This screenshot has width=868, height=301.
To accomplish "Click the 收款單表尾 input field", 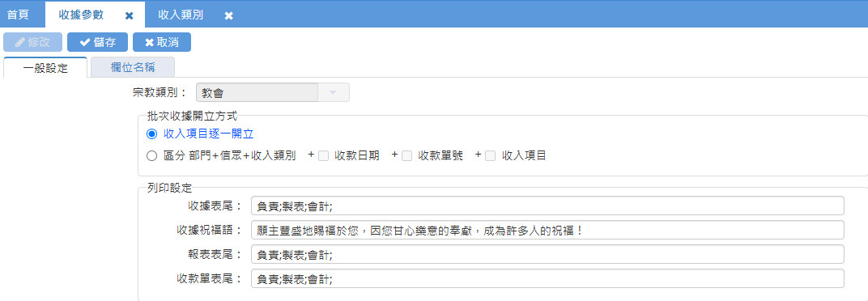I will tap(547, 279).
